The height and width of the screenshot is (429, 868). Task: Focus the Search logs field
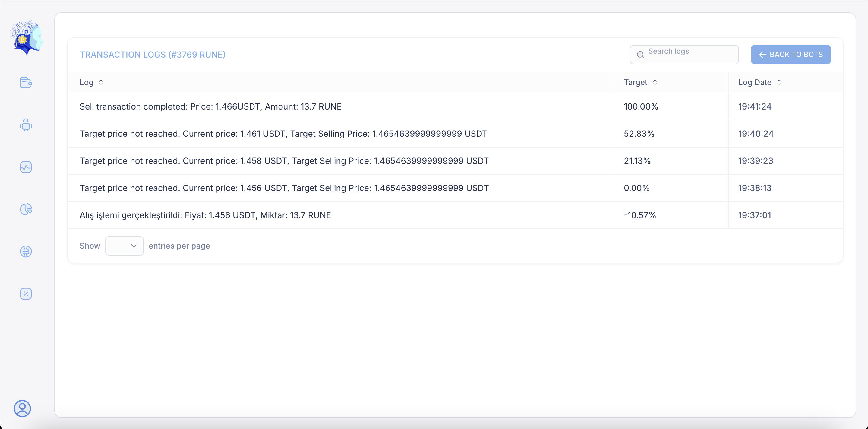click(684, 55)
